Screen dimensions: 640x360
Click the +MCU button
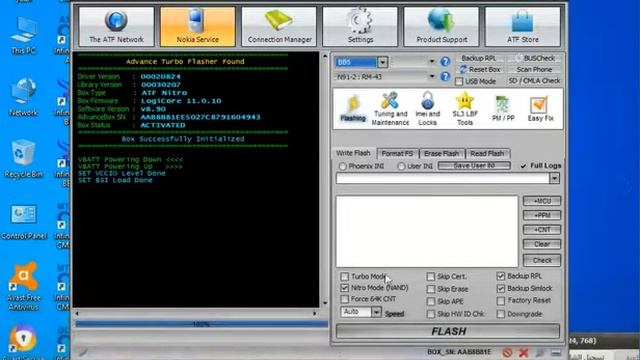point(542,201)
